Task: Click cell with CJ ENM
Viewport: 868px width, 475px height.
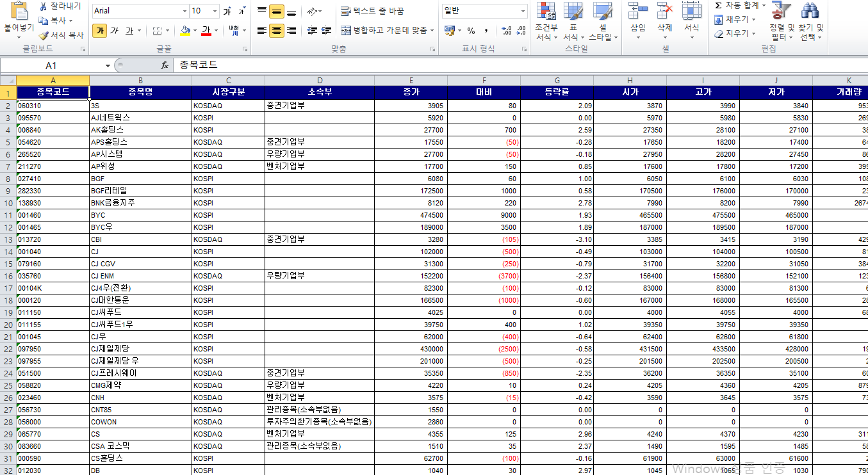Action: (x=140, y=276)
